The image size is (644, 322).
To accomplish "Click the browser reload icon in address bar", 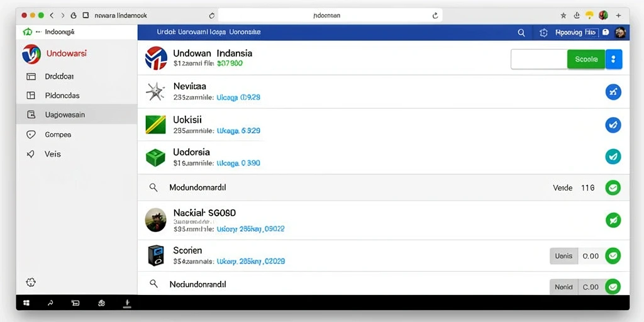I will point(435,16).
